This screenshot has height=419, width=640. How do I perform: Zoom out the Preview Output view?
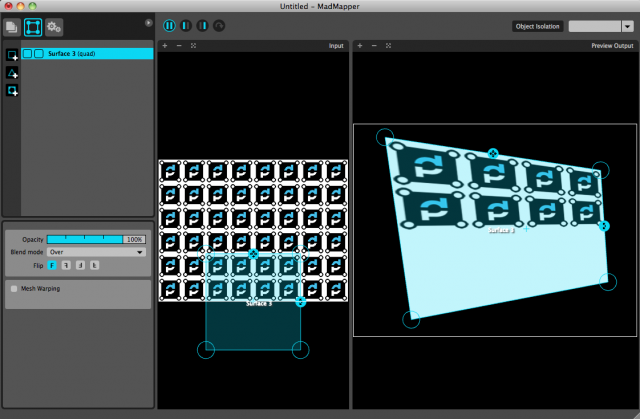[x=373, y=46]
